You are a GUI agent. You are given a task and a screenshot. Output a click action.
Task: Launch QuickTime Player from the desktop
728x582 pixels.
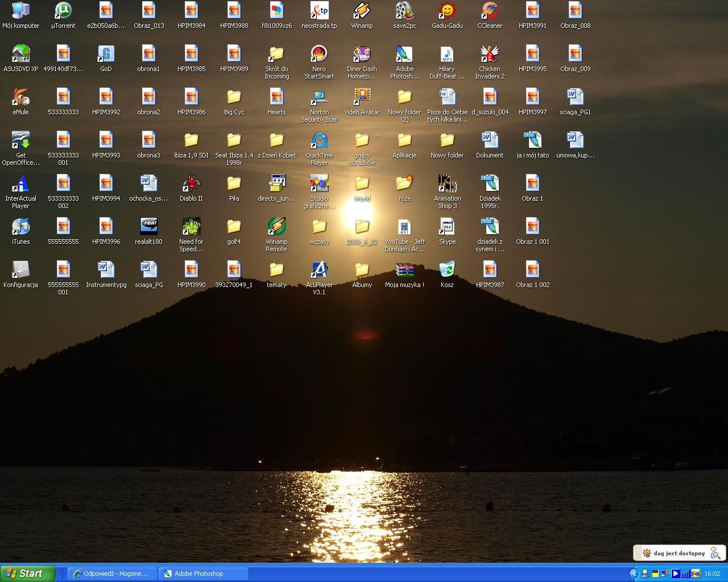(319, 149)
